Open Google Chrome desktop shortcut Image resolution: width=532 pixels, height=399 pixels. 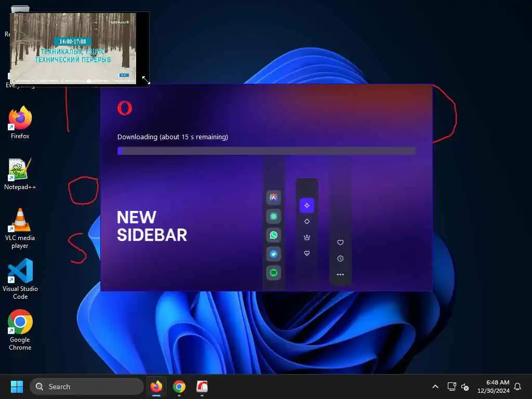20,330
